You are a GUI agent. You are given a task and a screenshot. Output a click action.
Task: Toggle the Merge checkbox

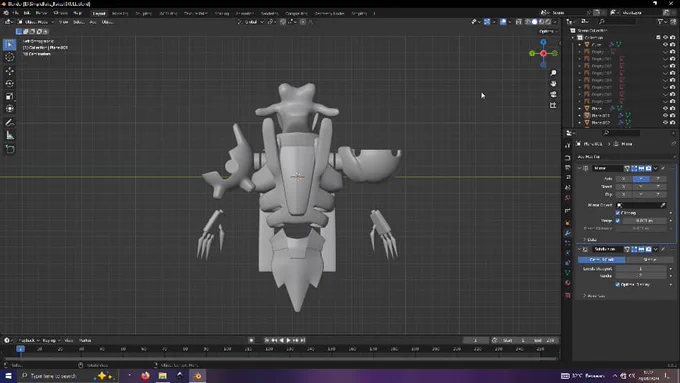tap(618, 220)
